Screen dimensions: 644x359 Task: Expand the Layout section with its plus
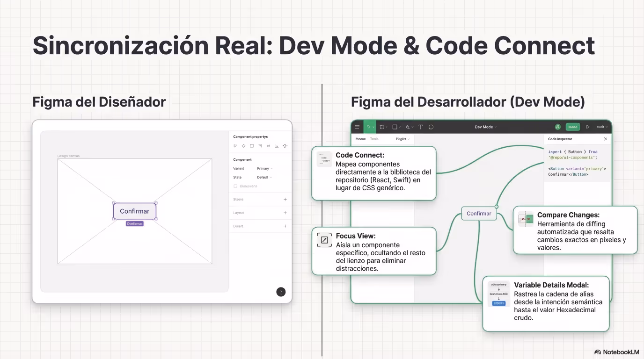coord(285,213)
